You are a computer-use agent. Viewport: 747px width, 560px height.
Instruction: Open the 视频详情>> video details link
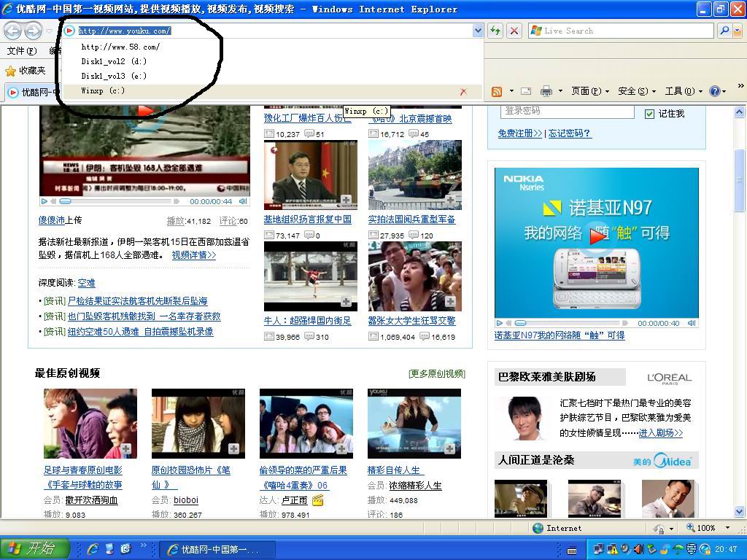click(x=194, y=255)
